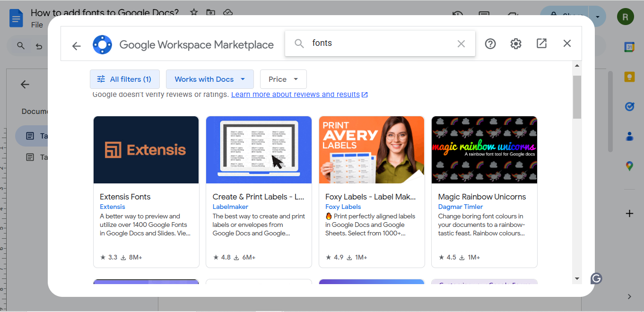Click the plus Get add-ons icon

pyautogui.click(x=629, y=214)
